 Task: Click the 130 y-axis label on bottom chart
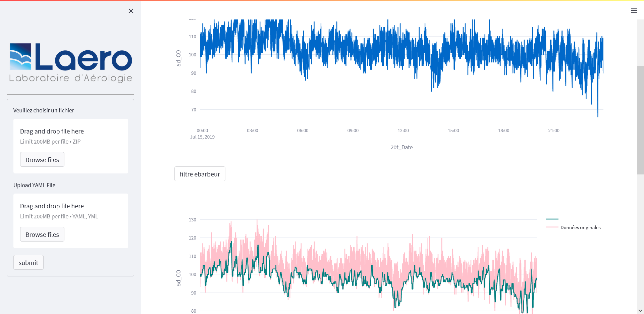point(193,220)
